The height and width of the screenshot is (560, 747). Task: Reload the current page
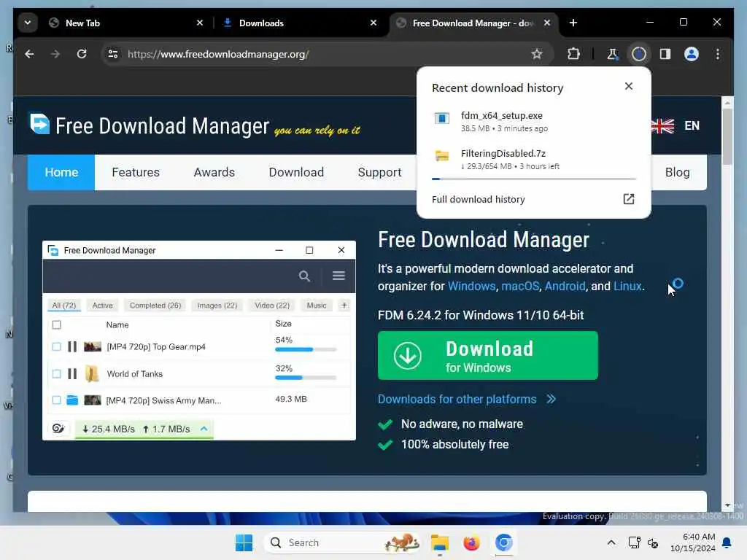[82, 54]
